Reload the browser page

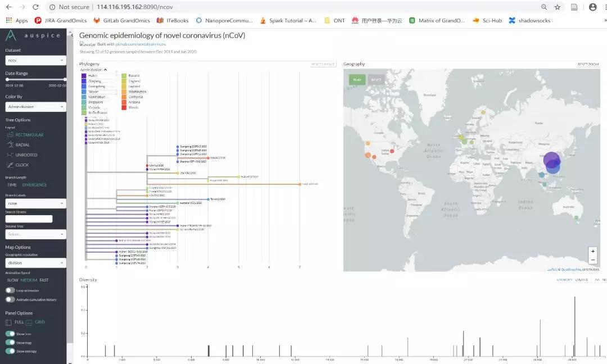coord(35,7)
